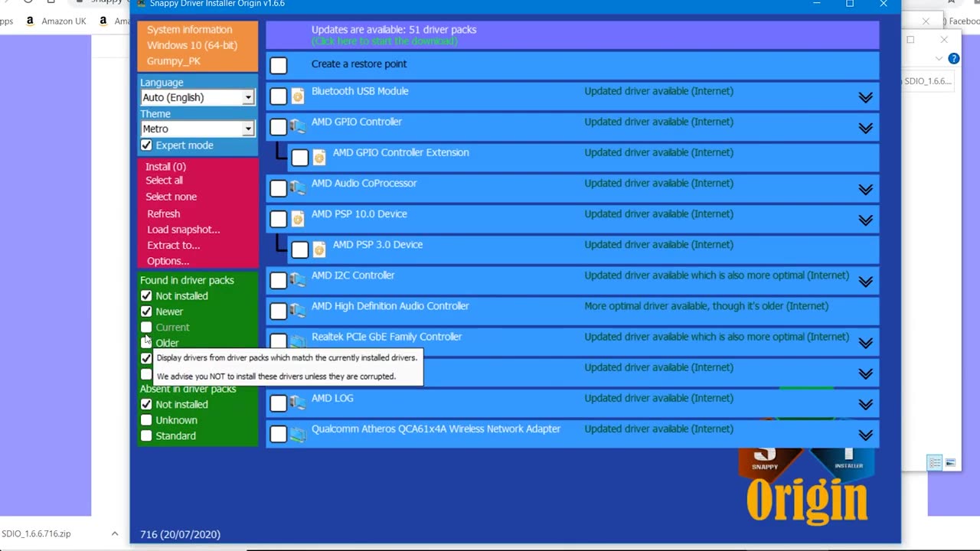Click the AMD GPIO Controller Extension driver icon
980x551 pixels.
(x=319, y=158)
